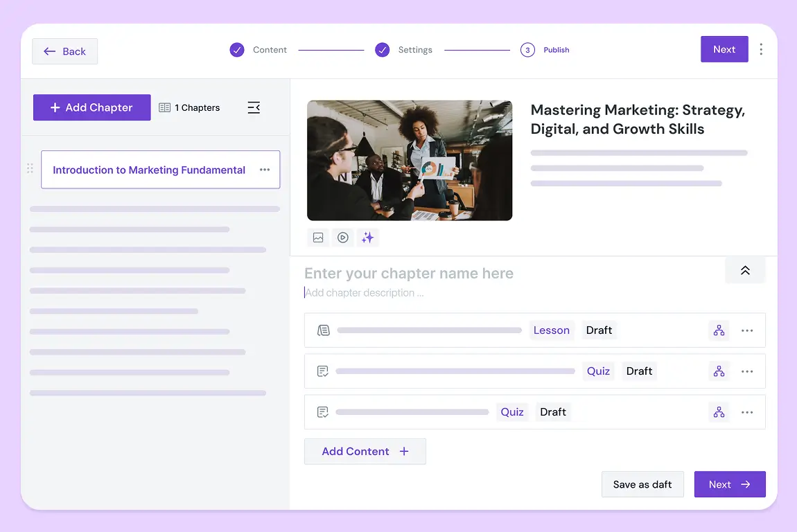Click the chapter name input field
Viewport: 797px width, 532px height.
click(x=409, y=274)
